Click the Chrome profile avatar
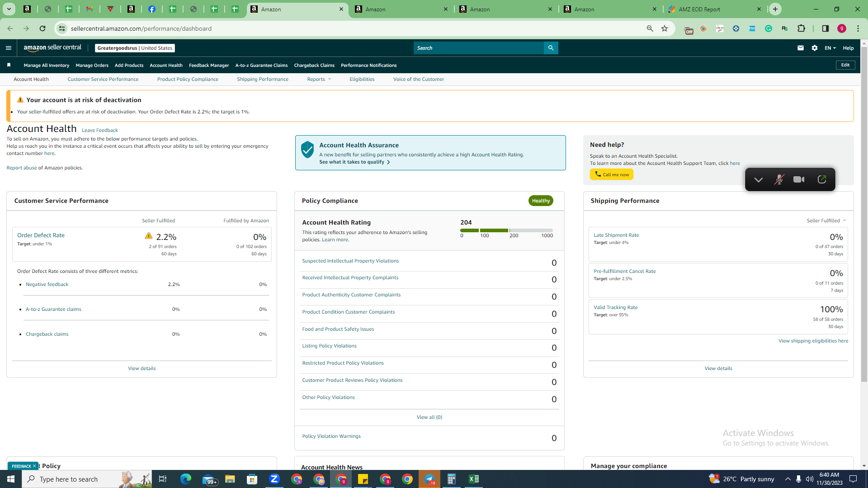Viewport: 868px width, 488px height. click(842, 28)
